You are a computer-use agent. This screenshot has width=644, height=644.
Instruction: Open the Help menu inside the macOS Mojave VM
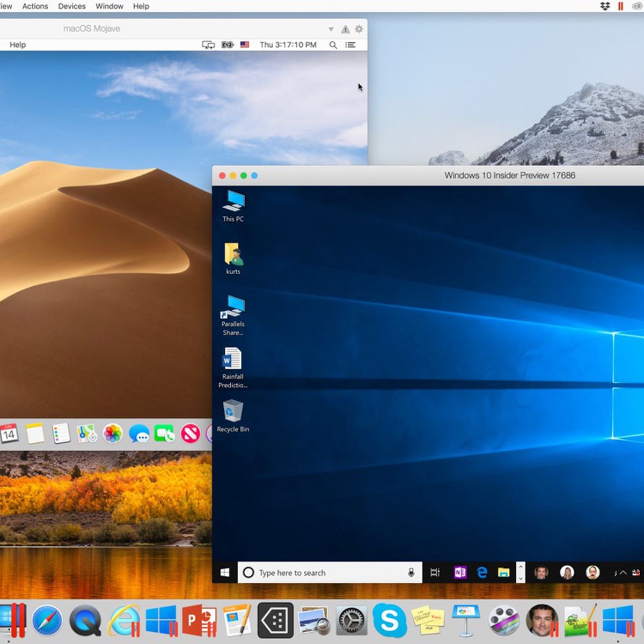pos(18,45)
